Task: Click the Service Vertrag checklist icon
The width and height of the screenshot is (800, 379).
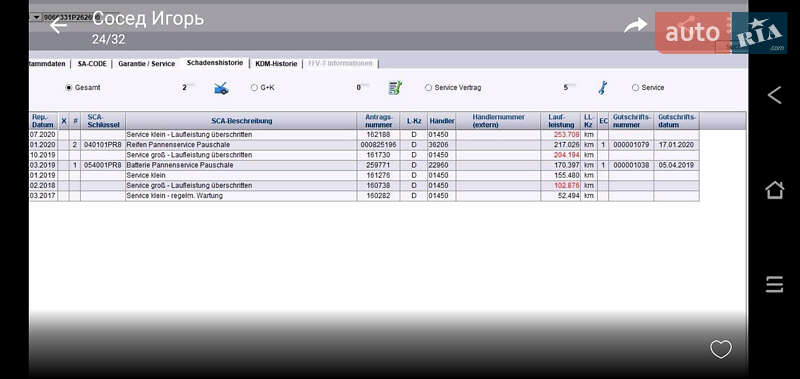Action: pyautogui.click(x=395, y=88)
